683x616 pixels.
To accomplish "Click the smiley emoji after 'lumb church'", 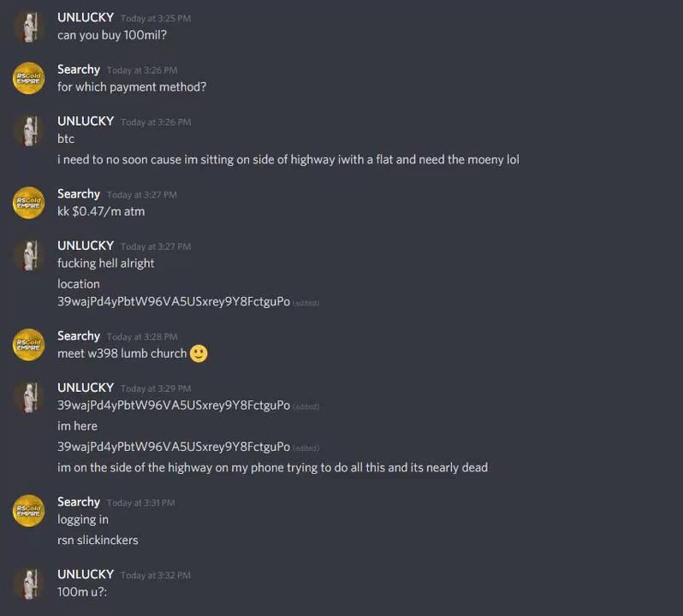I will [199, 353].
